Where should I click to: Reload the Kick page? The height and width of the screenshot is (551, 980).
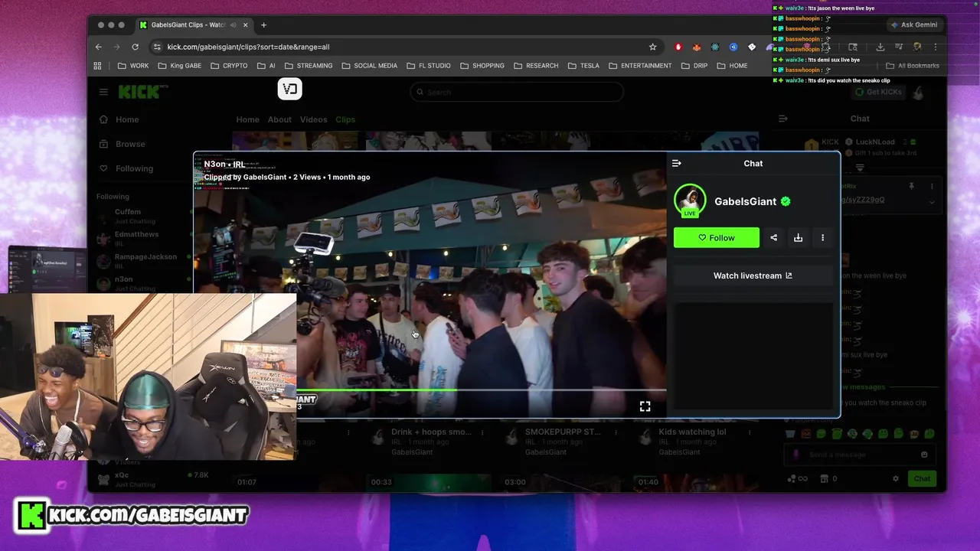tap(135, 47)
